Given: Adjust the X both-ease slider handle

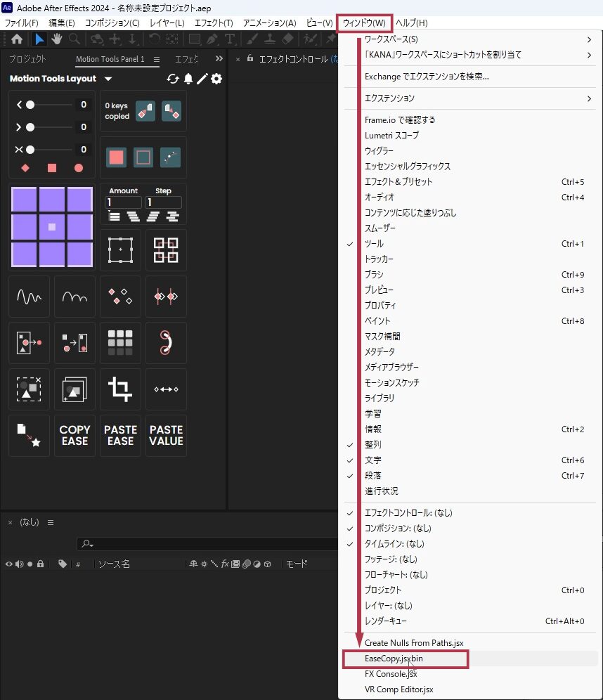Looking at the screenshot, I should 30,150.
